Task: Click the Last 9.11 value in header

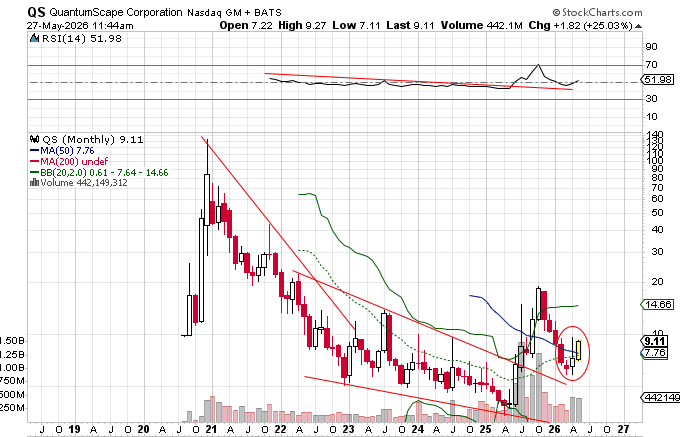Action: [x=410, y=26]
